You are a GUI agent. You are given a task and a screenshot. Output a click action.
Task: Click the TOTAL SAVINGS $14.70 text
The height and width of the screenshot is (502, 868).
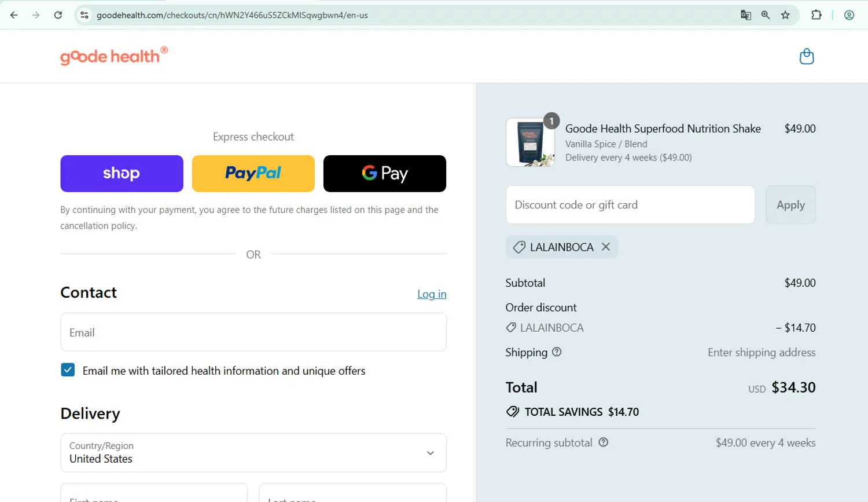point(582,412)
